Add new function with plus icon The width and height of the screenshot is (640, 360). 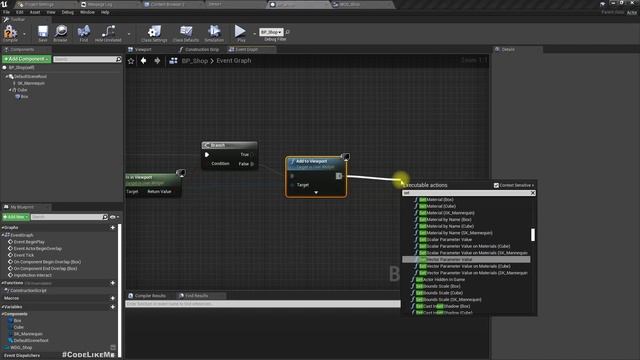113,283
